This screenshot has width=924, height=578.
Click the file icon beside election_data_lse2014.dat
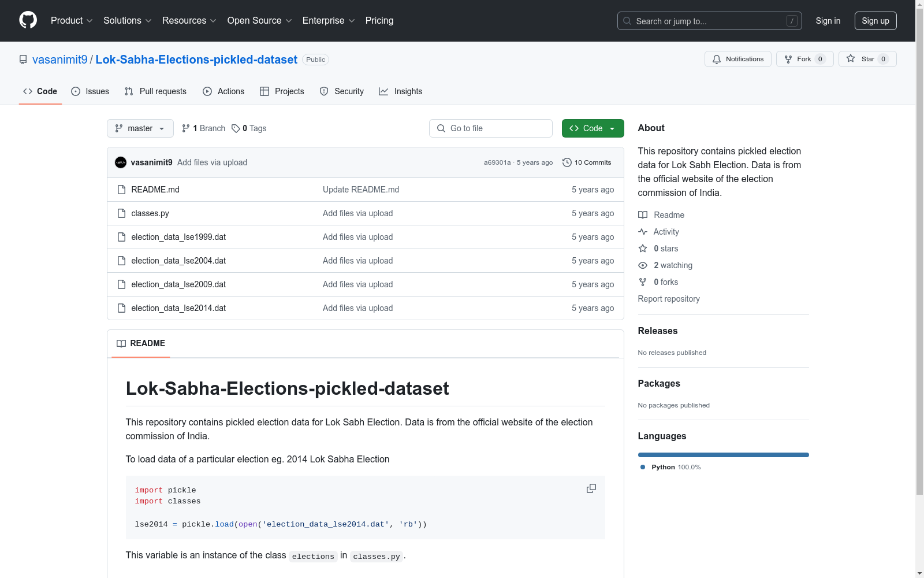(x=121, y=308)
